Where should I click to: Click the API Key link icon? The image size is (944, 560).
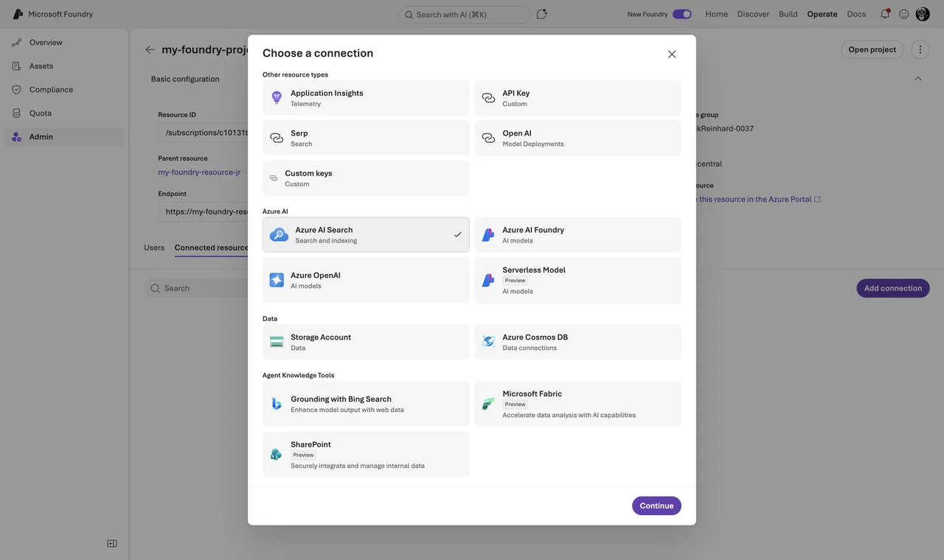click(x=488, y=98)
